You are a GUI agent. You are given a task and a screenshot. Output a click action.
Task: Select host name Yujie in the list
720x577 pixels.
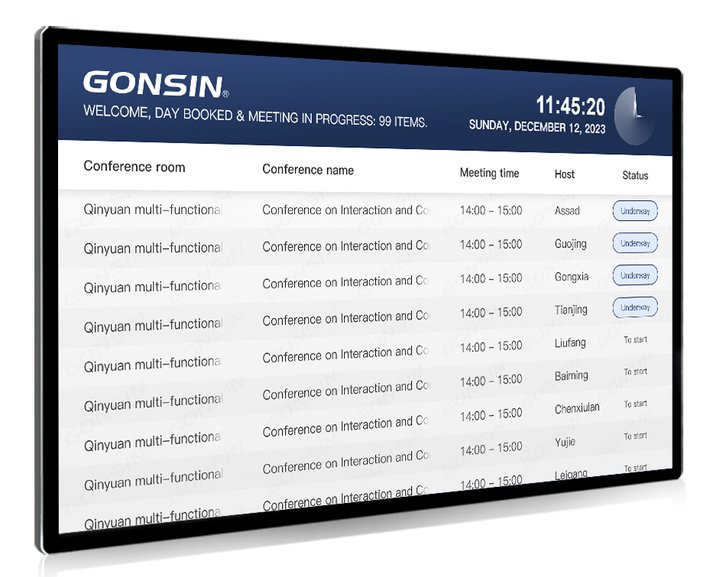pos(565,441)
